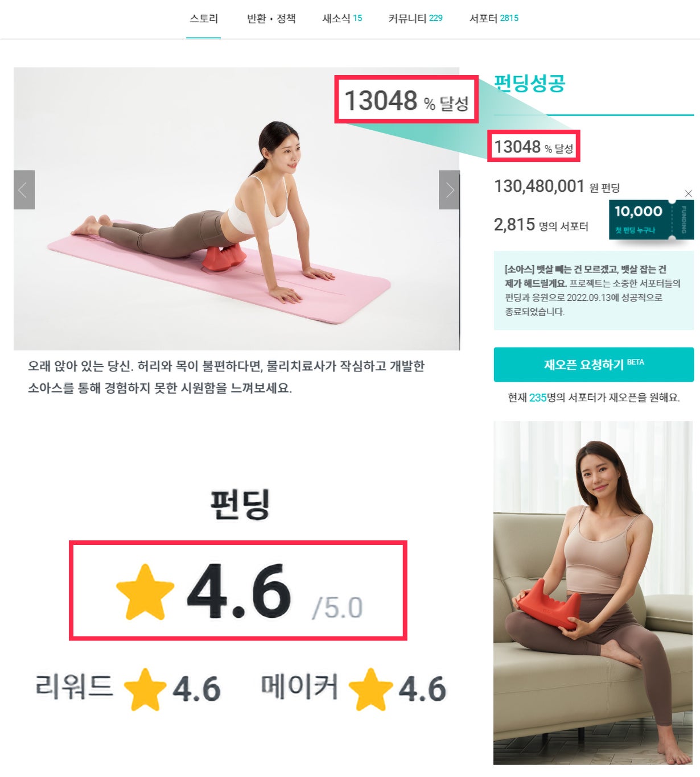Open the yoga mat product image
Image resolution: width=700 pixels, height=777 pixels.
coord(236,209)
